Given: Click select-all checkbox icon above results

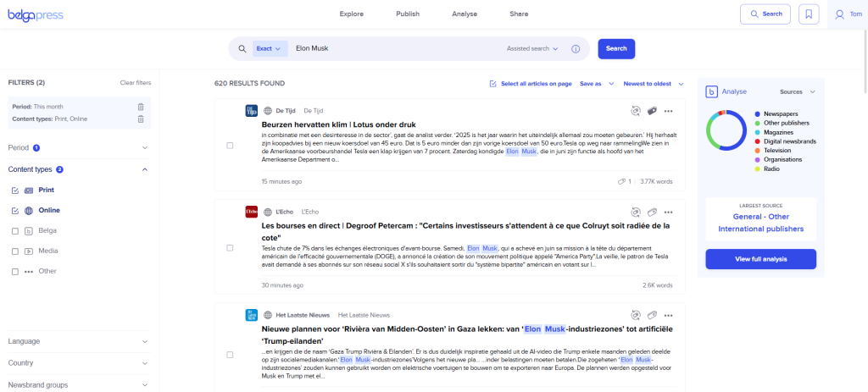Looking at the screenshot, I should (x=493, y=84).
